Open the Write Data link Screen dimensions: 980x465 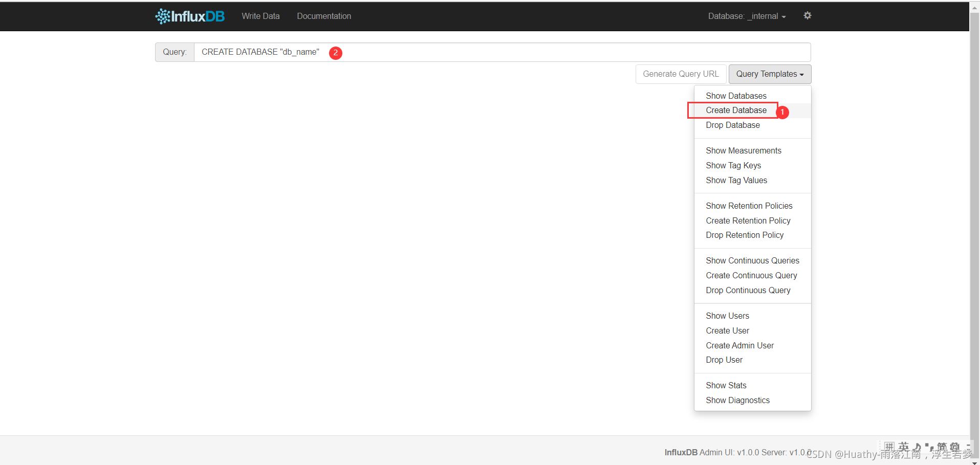[260, 16]
